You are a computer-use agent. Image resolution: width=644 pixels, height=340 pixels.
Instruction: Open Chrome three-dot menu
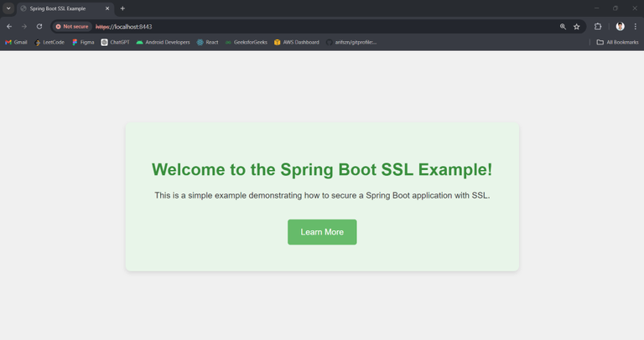pos(635,27)
